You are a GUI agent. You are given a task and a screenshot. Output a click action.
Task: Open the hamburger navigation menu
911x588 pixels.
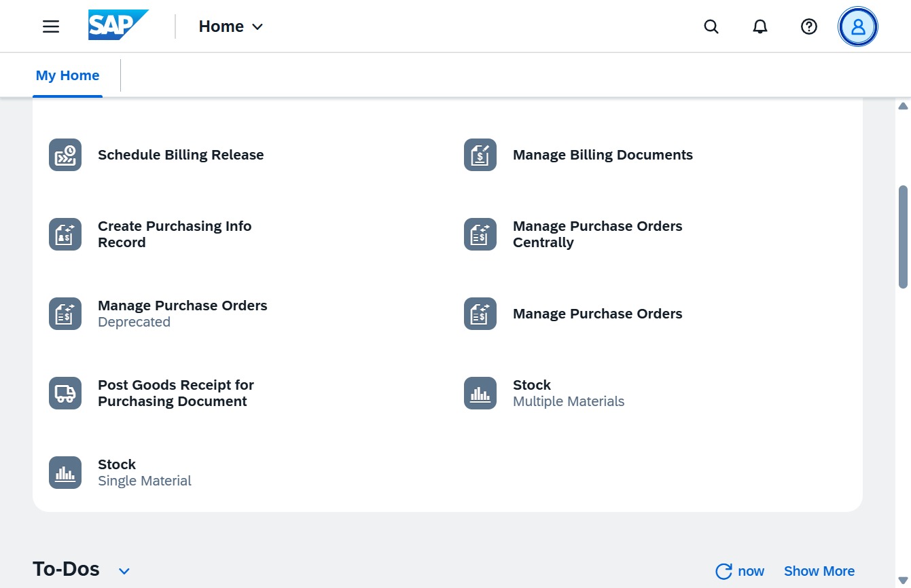[x=51, y=26]
